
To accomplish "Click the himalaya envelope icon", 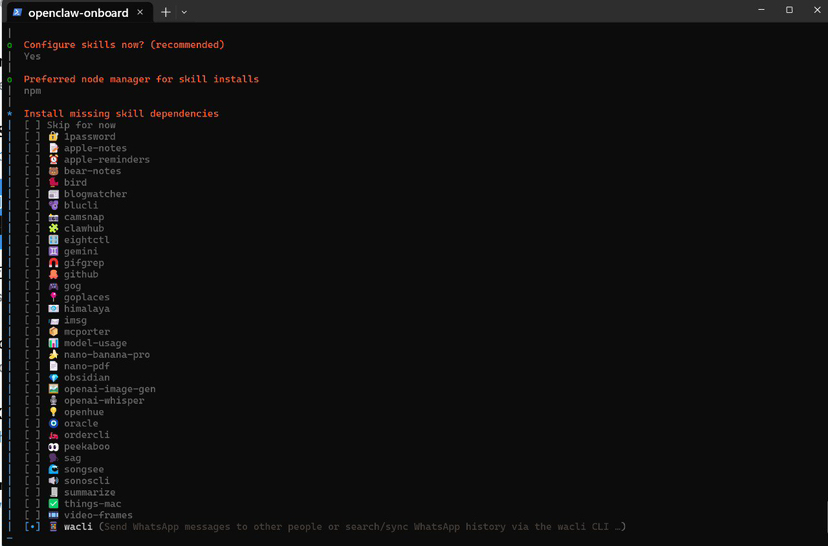I will coord(53,309).
